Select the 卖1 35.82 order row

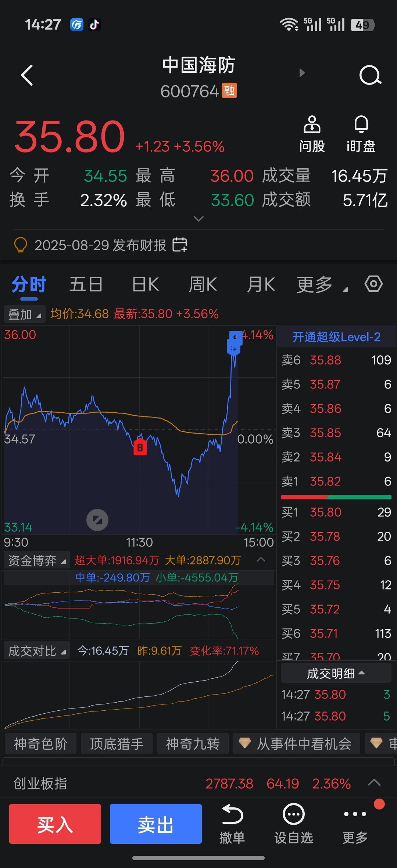pos(336,481)
